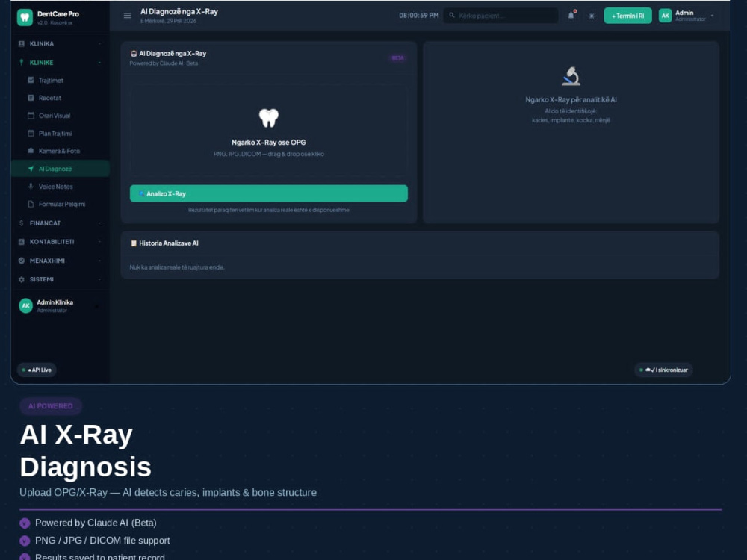
Task: Click the + Termin i Ri button
Action: click(627, 16)
